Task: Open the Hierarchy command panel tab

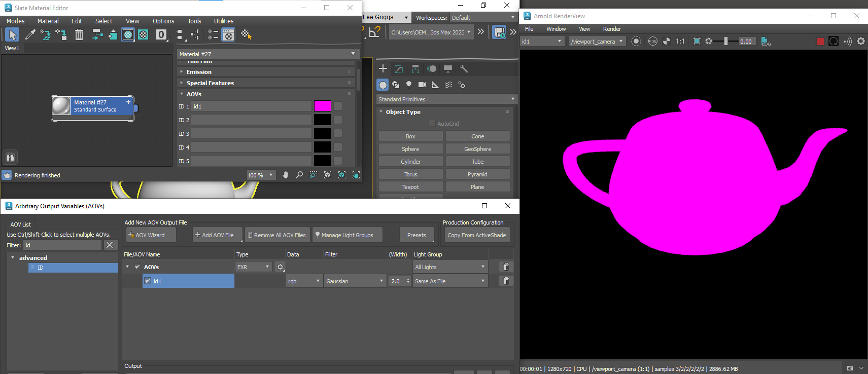Action: coord(415,69)
